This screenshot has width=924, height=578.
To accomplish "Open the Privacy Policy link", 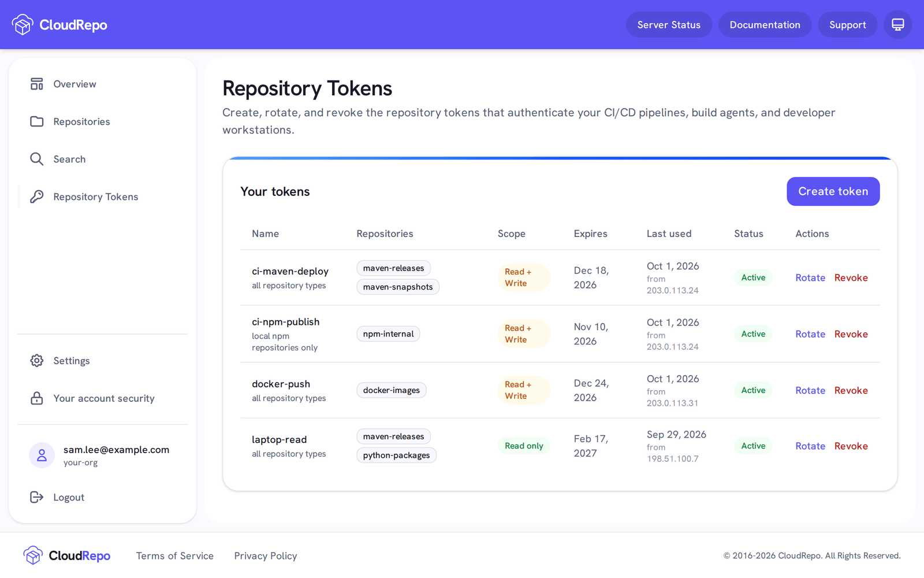I will click(266, 555).
